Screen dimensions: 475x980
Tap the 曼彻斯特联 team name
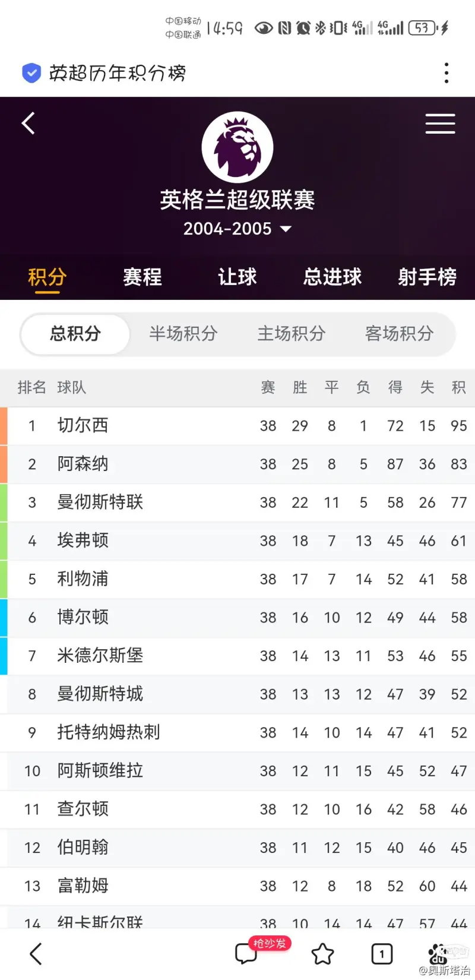click(100, 502)
